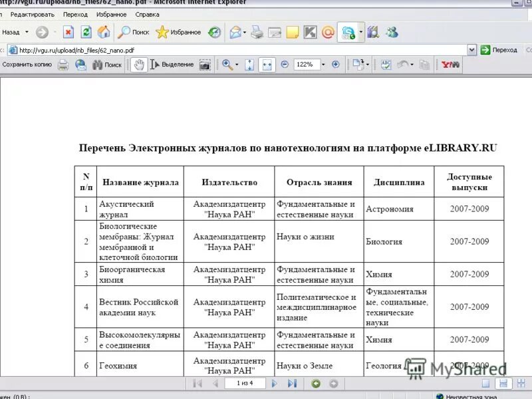Click the page number field 1 из 4
Image resolution: width=532 pixels, height=399 pixels.
click(x=245, y=384)
